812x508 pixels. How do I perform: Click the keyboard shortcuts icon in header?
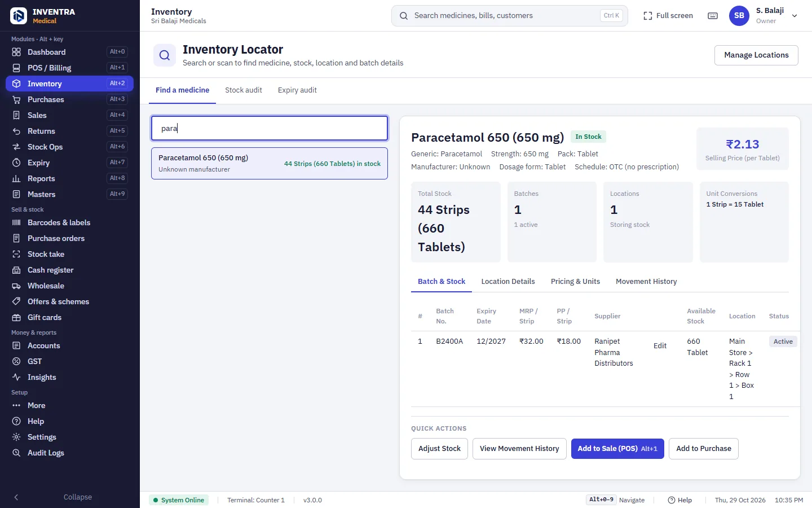pos(713,16)
